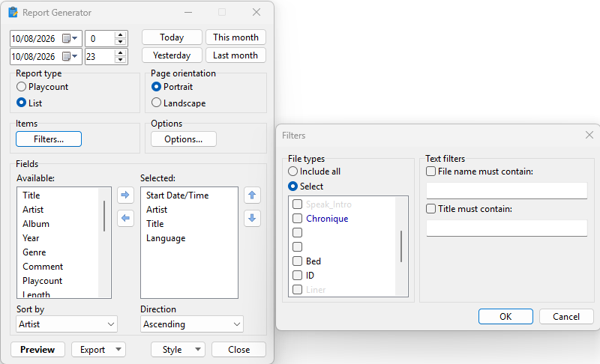Expand the Style button arrow
Viewport: 600px width, 364px height.
[x=198, y=349]
